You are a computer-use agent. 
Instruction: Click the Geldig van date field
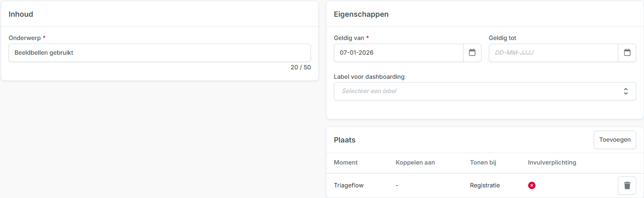pyautogui.click(x=398, y=53)
